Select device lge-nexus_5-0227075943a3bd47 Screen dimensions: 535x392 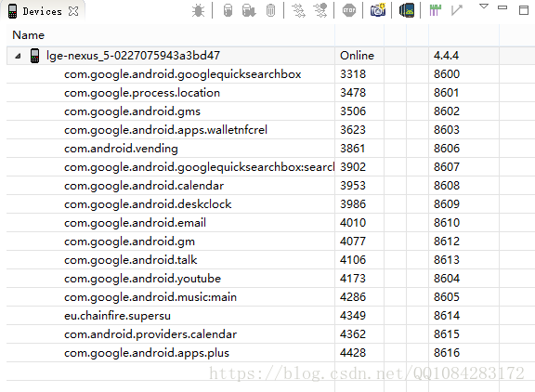(x=133, y=56)
